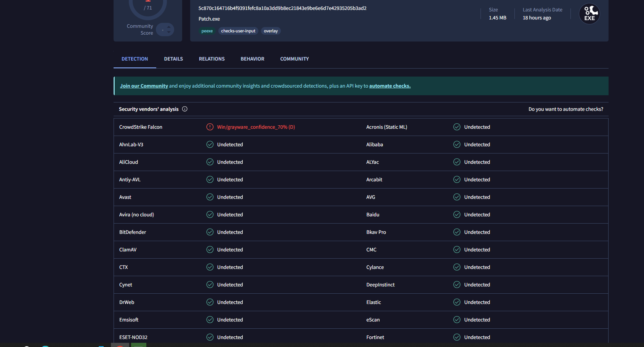
Task: Click the red alert icon for CrowdStrike Falcon
Action: 210,127
